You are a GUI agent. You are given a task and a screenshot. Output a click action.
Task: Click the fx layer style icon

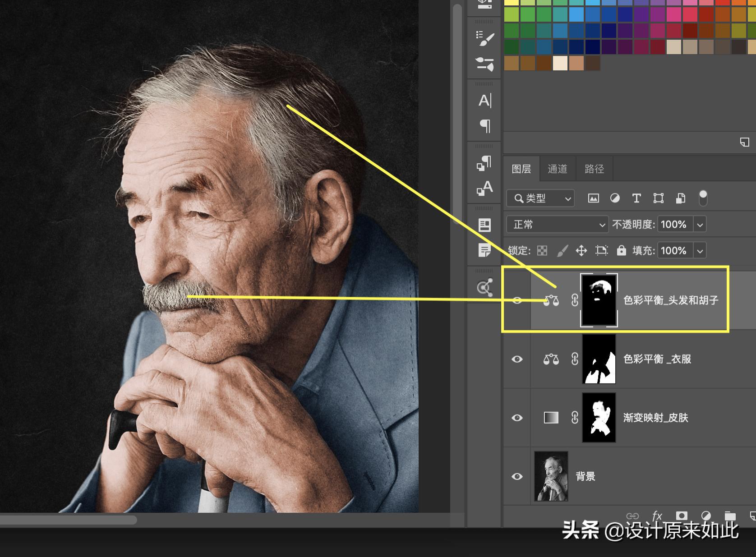(x=657, y=516)
